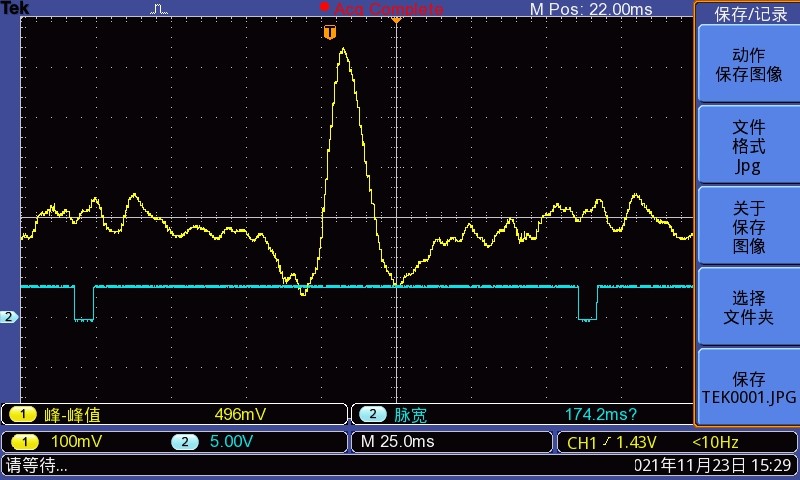The height and width of the screenshot is (480, 800).
Task: Click the Tek logo
Action: coord(15,8)
